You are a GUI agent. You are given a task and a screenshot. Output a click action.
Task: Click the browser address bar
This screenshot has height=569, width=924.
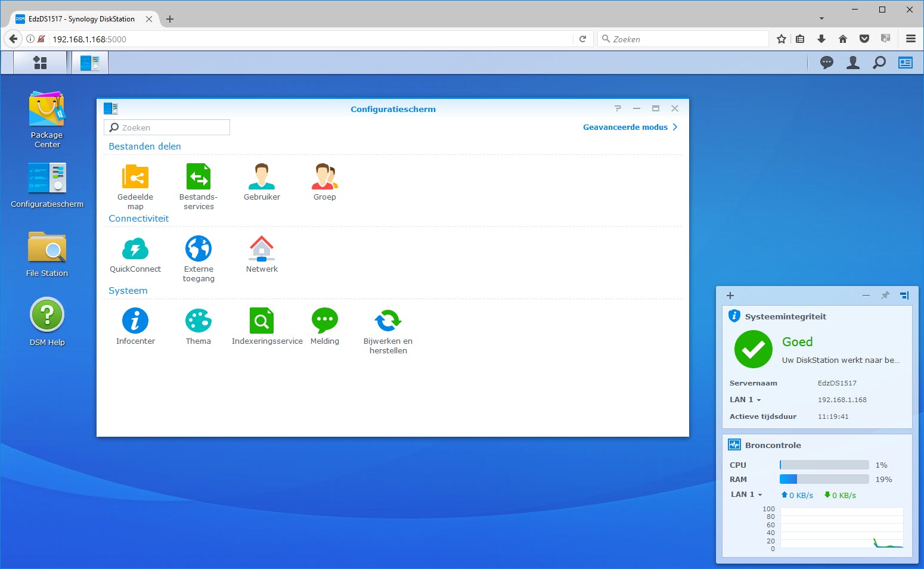click(310, 39)
